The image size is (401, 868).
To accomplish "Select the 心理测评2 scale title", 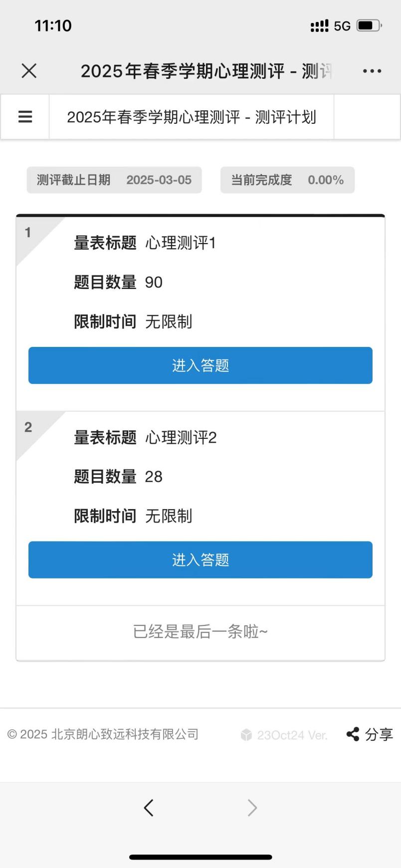I will pyautogui.click(x=181, y=438).
